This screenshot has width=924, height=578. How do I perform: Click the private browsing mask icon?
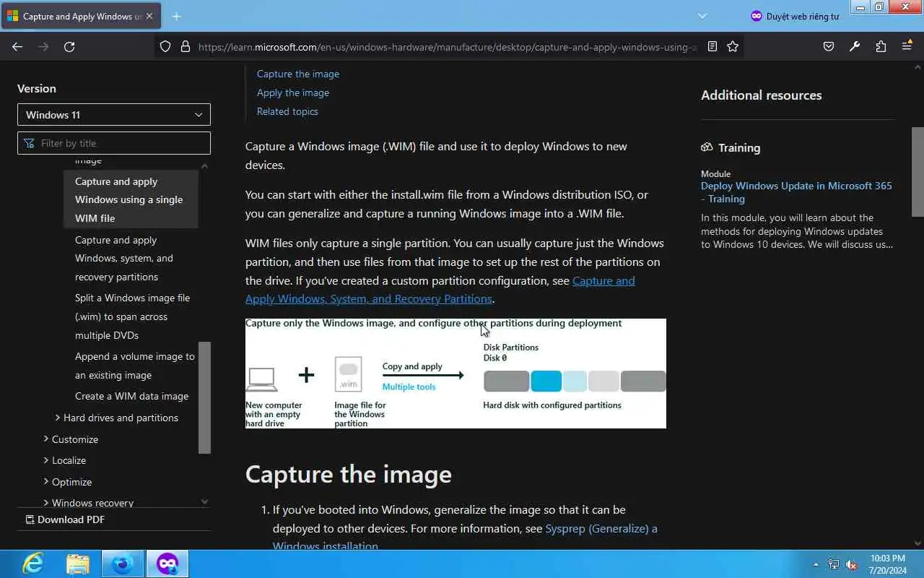pyautogui.click(x=756, y=16)
